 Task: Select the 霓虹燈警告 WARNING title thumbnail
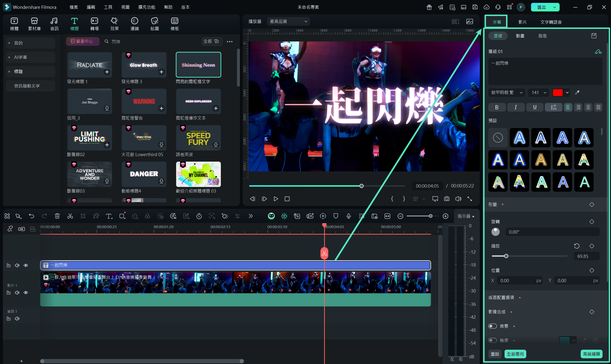pyautogui.click(x=144, y=101)
